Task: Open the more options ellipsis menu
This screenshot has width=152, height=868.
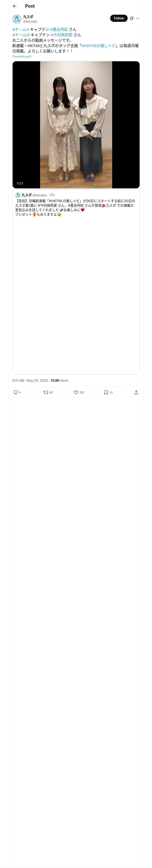Action: coord(138,18)
